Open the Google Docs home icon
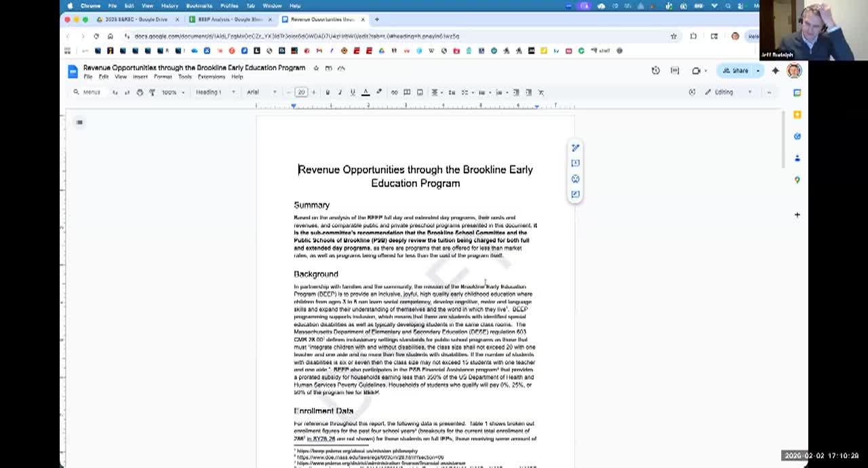868x468 pixels. coord(73,71)
